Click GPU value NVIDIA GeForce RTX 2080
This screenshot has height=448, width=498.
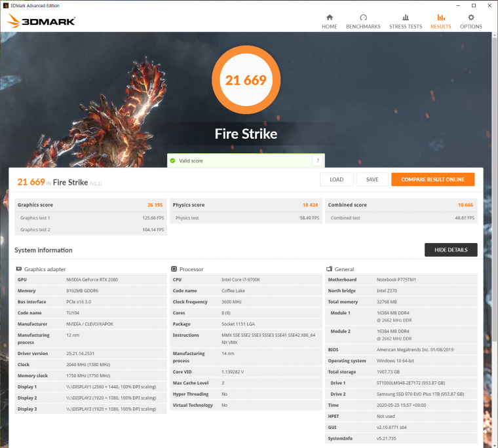92,280
